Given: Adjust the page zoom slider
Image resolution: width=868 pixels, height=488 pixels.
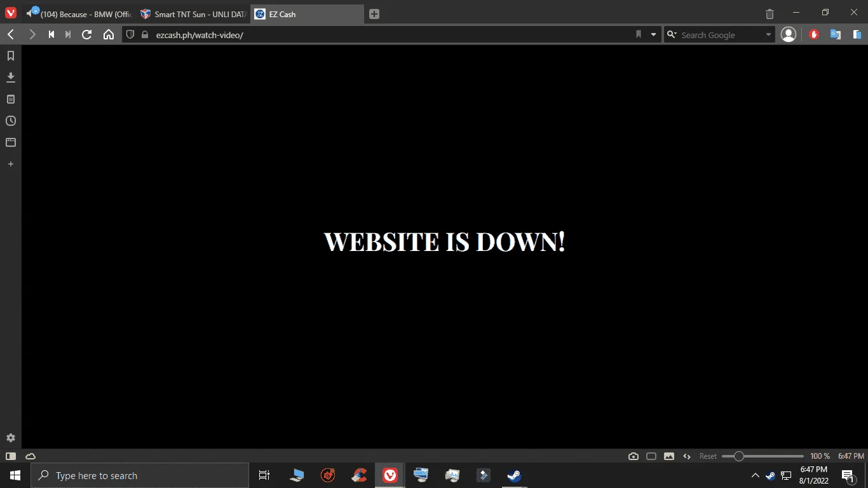Looking at the screenshot, I should (763, 456).
